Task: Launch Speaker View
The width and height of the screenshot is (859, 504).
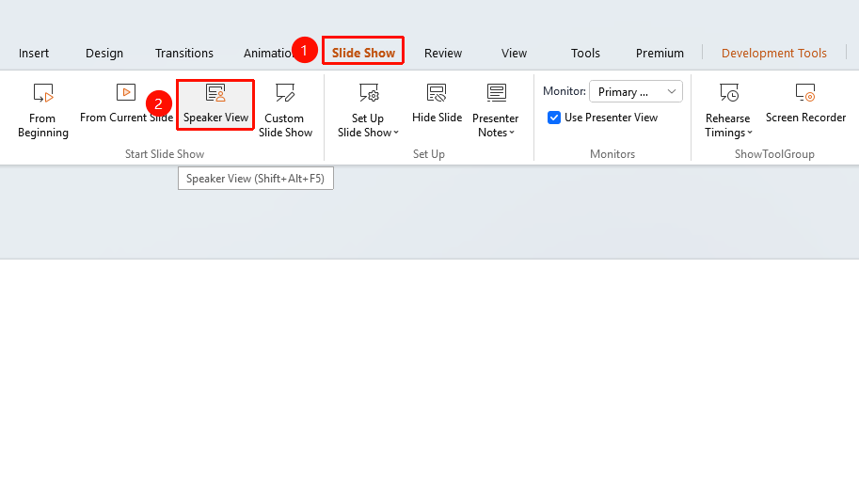Action: click(215, 104)
